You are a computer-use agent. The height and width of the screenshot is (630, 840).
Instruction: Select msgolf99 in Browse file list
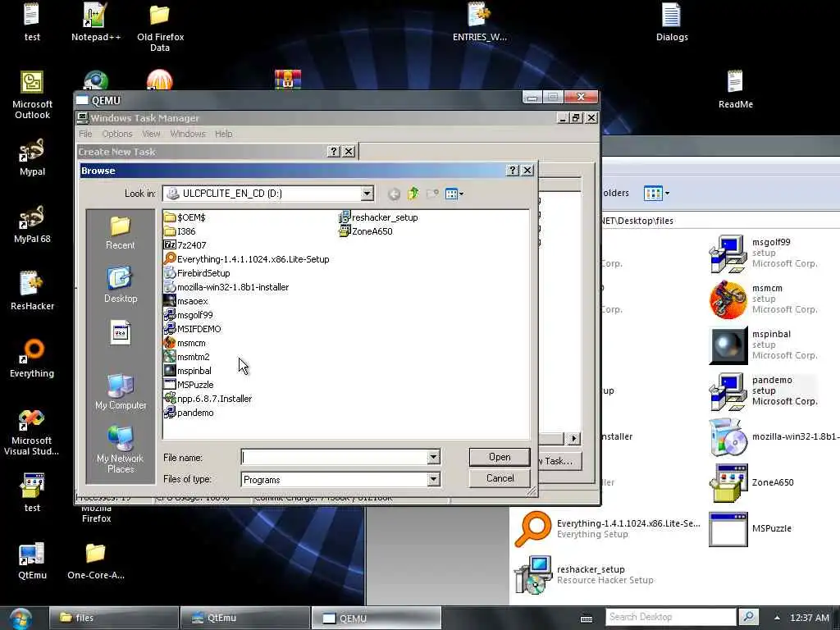pos(188,315)
